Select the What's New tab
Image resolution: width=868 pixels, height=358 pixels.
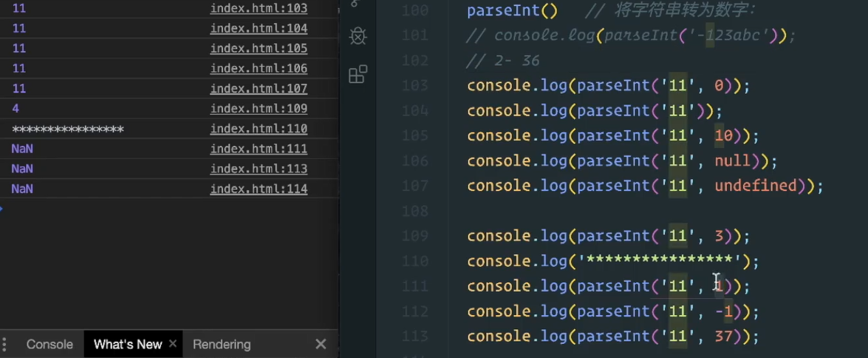[128, 345]
